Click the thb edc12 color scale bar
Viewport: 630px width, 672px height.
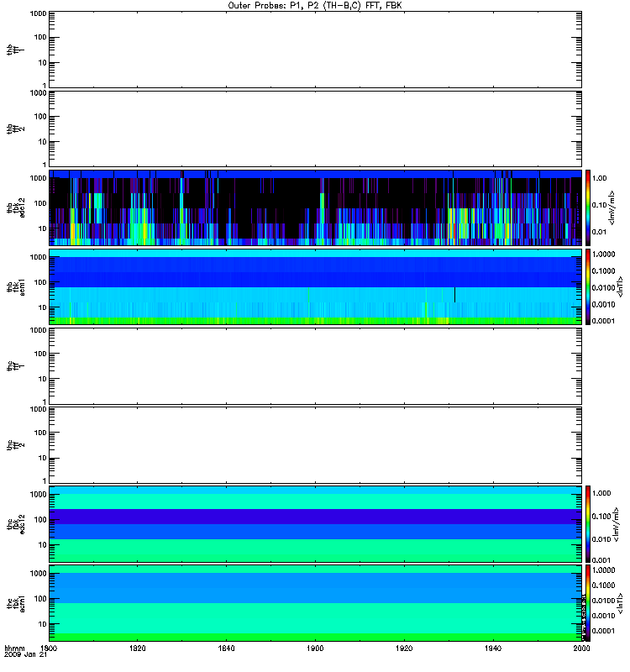click(589, 207)
